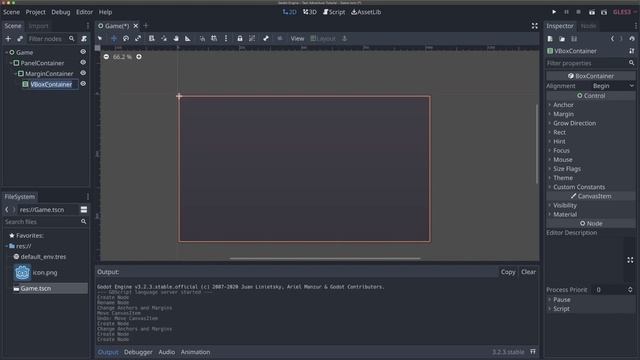Open the View menu button
The image size is (640, 360).
297,38
